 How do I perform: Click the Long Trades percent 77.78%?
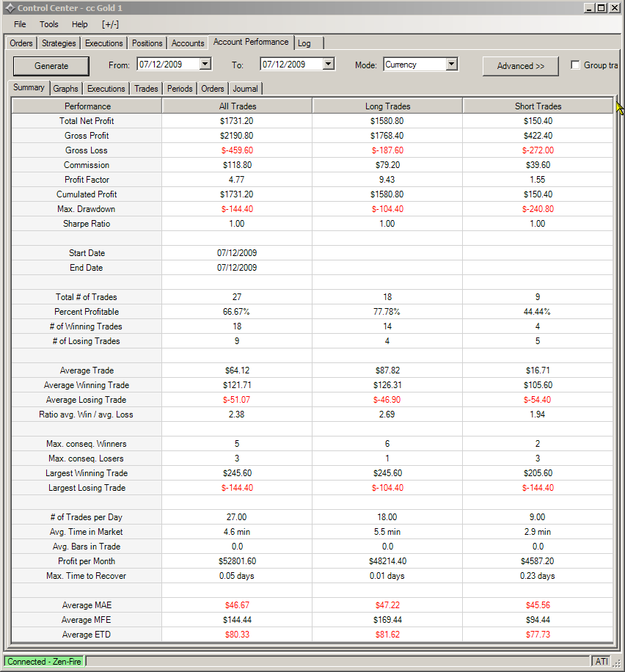tap(387, 312)
